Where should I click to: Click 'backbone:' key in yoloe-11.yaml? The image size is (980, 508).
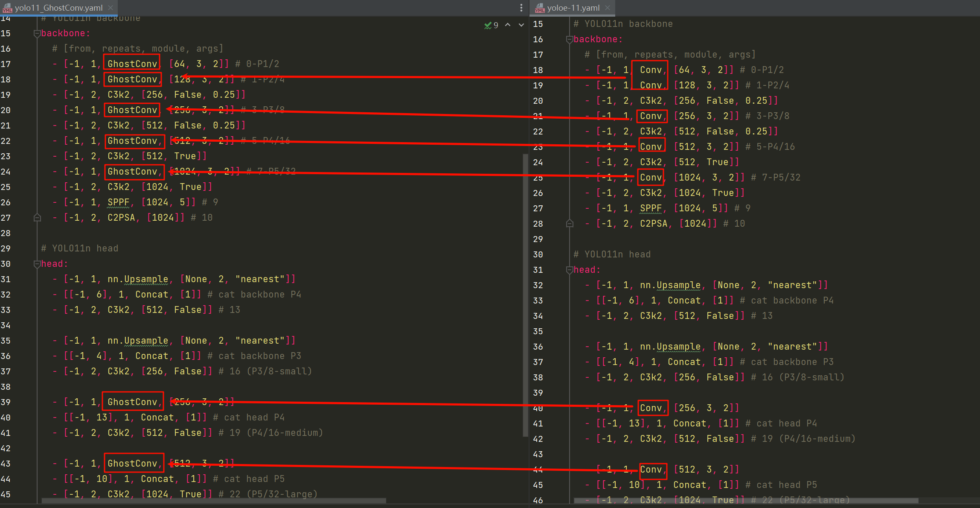click(x=598, y=39)
